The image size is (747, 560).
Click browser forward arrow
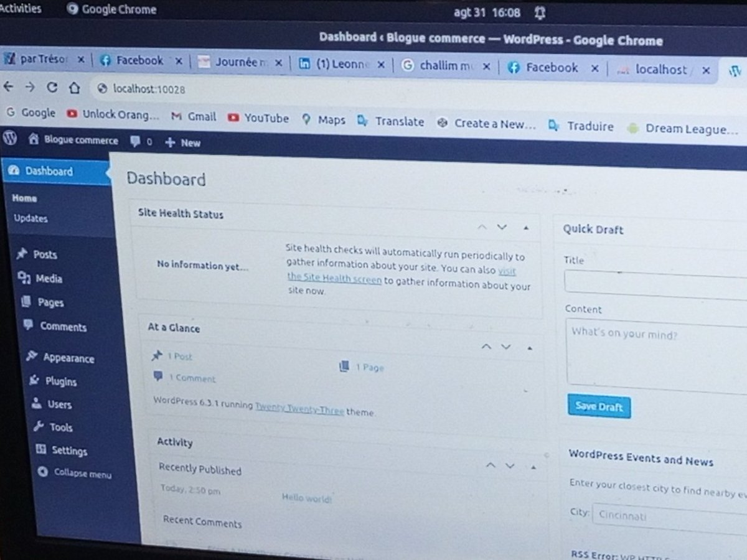29,87
